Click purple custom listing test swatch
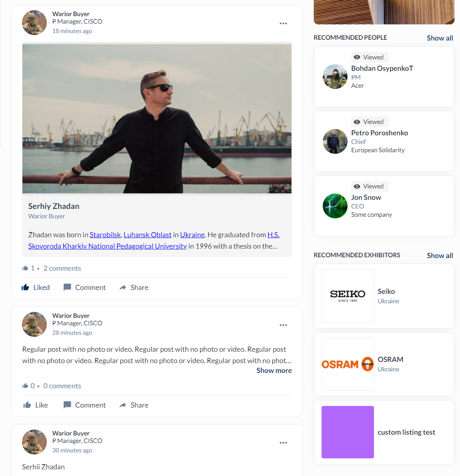Image resolution: width=460 pixels, height=476 pixels. [x=348, y=432]
